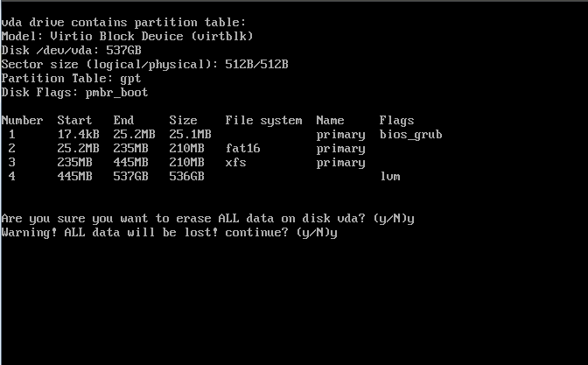Click "primary" name in the bios_grub row
The image size is (588, 365).
pyautogui.click(x=340, y=135)
